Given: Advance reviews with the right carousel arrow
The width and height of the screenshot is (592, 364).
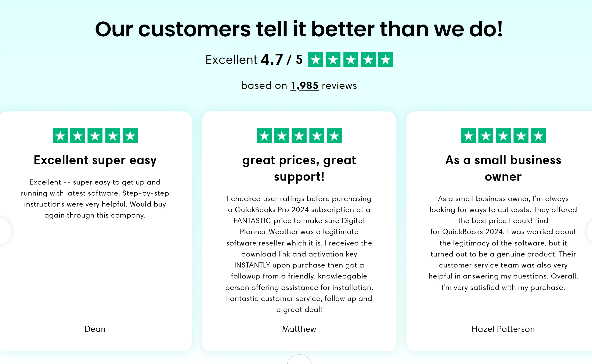Looking at the screenshot, I should [589, 231].
